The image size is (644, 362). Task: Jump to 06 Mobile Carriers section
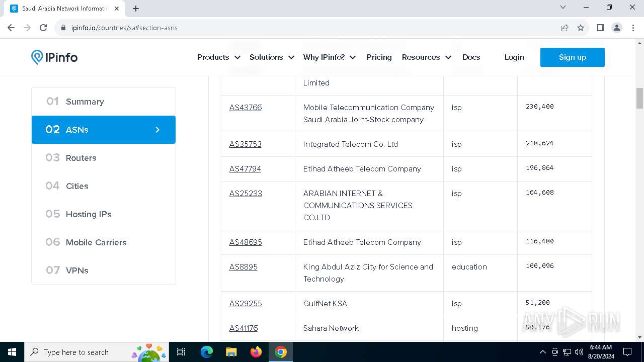pyautogui.click(x=104, y=242)
